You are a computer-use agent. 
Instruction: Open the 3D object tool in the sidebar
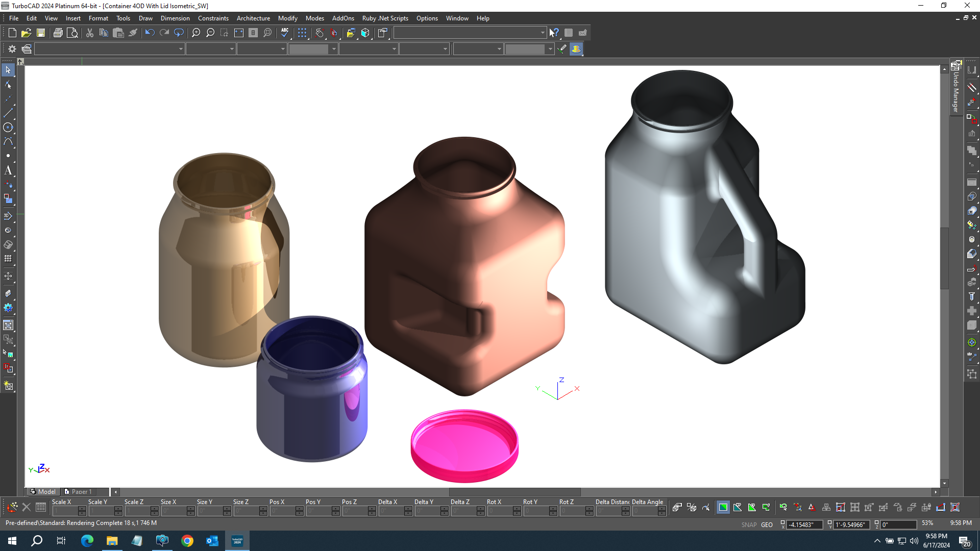pos(7,215)
